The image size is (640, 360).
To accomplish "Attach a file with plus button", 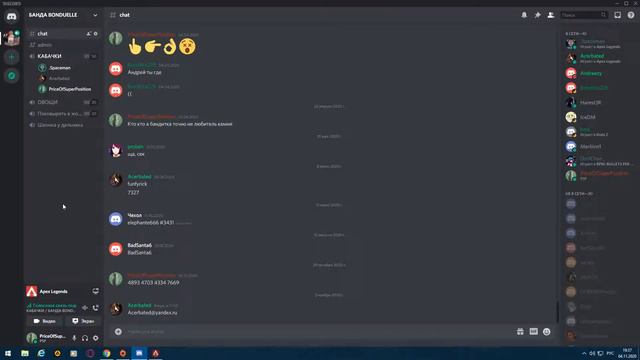I will point(118,332).
